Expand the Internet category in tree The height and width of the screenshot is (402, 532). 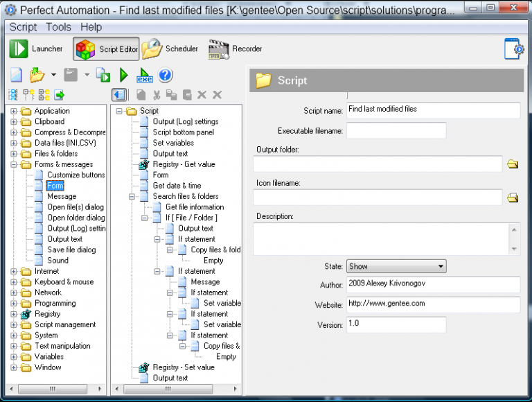coord(14,272)
